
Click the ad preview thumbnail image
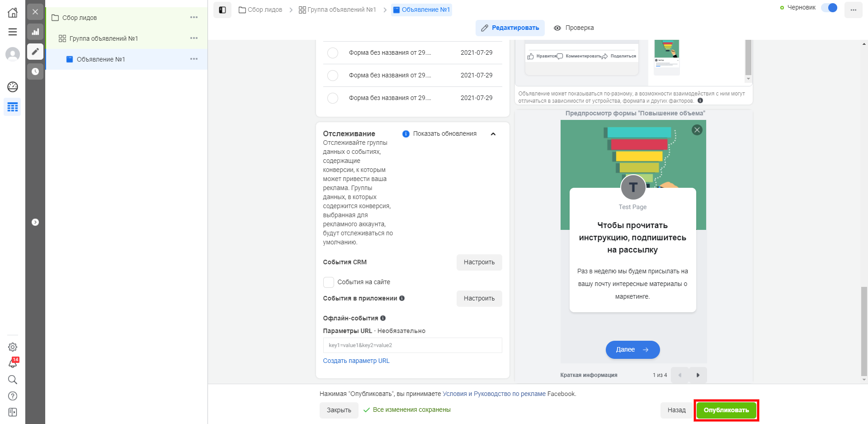point(667,57)
